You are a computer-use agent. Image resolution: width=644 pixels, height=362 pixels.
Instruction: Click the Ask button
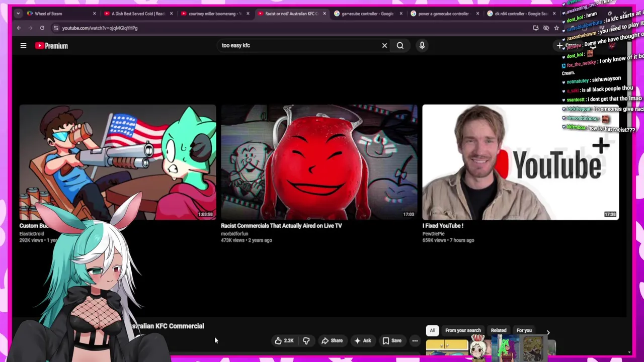(363, 341)
